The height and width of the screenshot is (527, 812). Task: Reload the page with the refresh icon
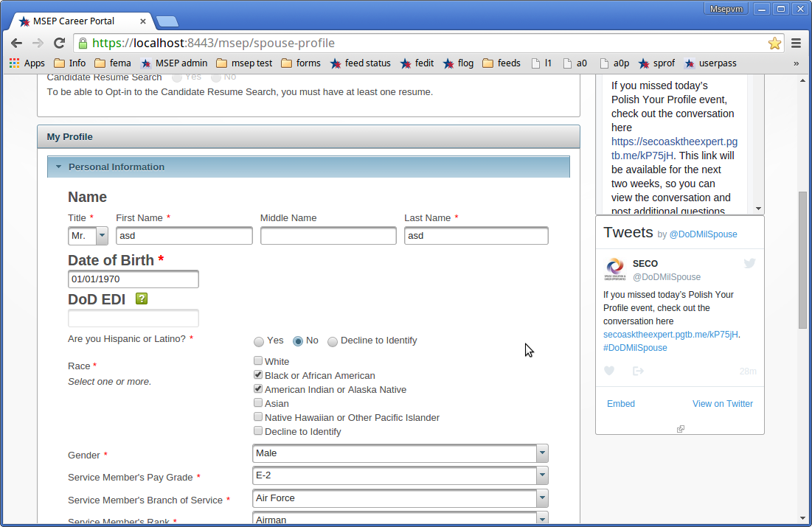60,43
